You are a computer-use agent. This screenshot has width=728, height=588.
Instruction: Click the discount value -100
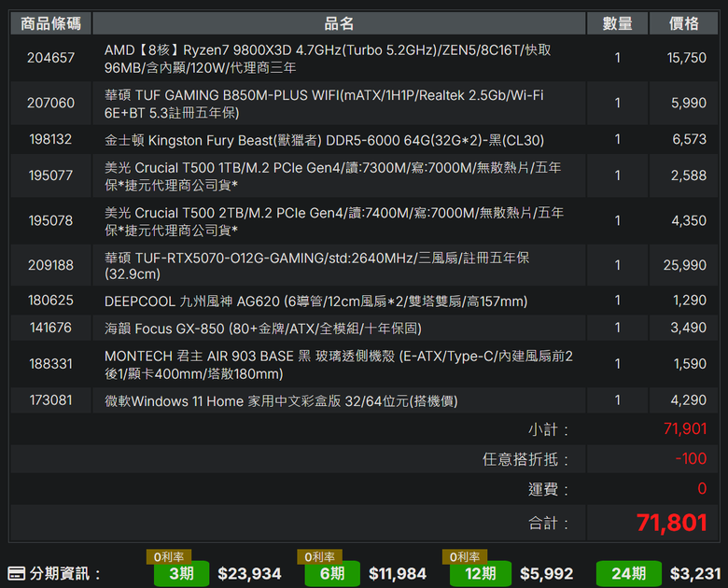pyautogui.click(x=691, y=458)
